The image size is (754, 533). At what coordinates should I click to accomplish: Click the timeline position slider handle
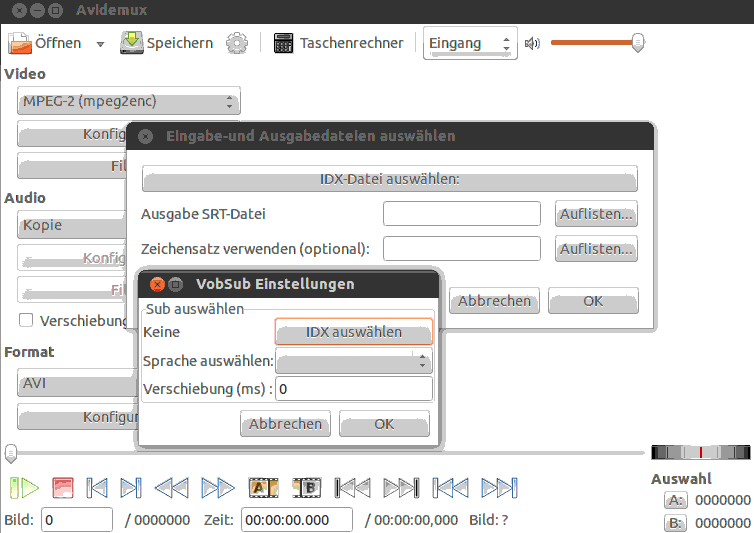tap(11, 453)
